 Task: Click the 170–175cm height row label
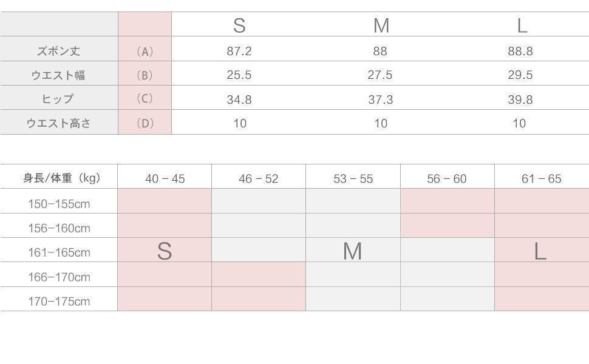(x=59, y=302)
